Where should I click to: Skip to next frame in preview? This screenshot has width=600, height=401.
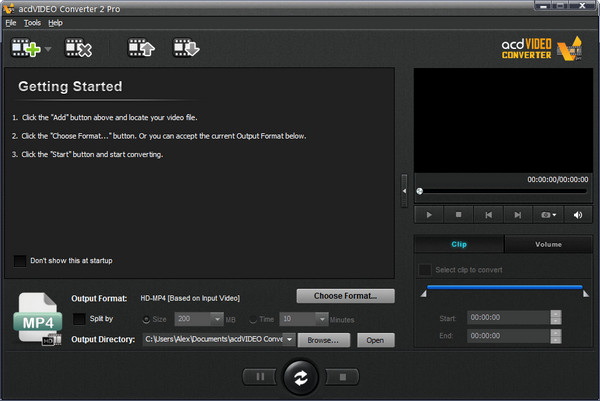(x=517, y=214)
